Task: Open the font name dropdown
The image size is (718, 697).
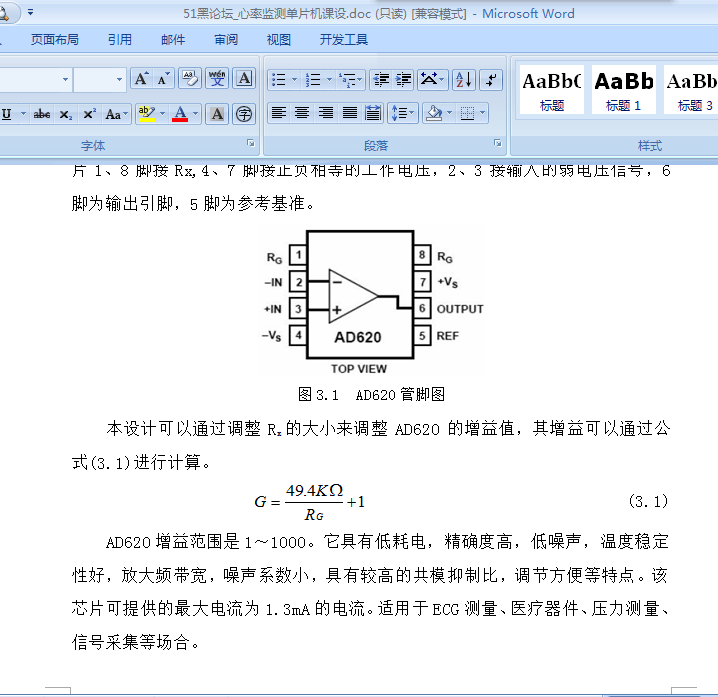Action: 65,79
